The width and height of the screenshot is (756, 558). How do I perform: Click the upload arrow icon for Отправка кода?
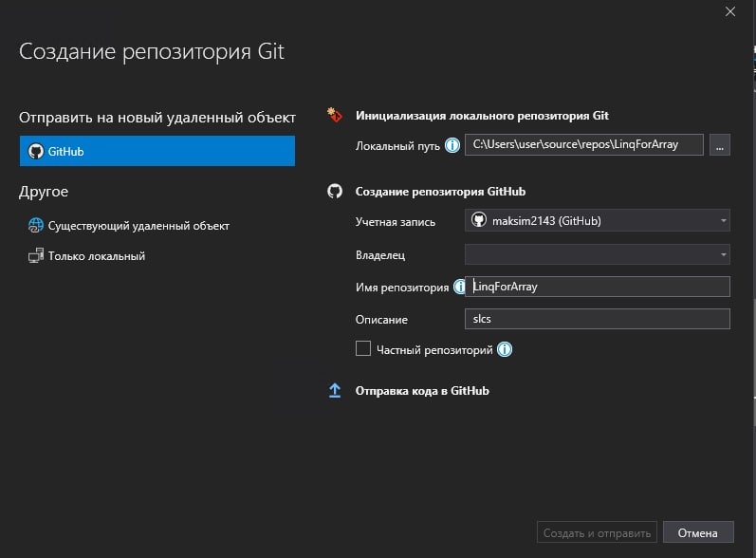(335, 390)
